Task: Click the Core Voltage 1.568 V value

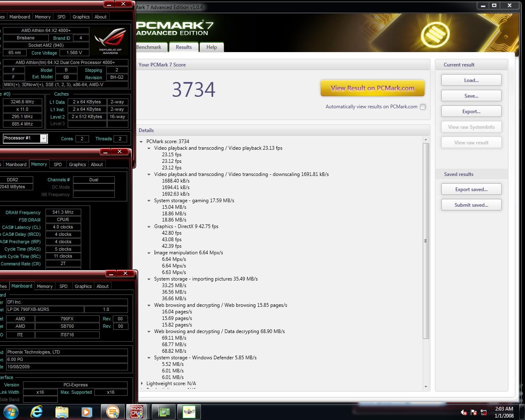Action: coord(74,52)
